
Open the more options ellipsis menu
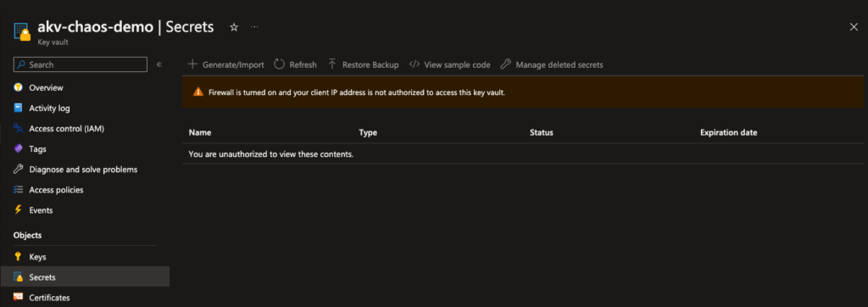point(254,27)
